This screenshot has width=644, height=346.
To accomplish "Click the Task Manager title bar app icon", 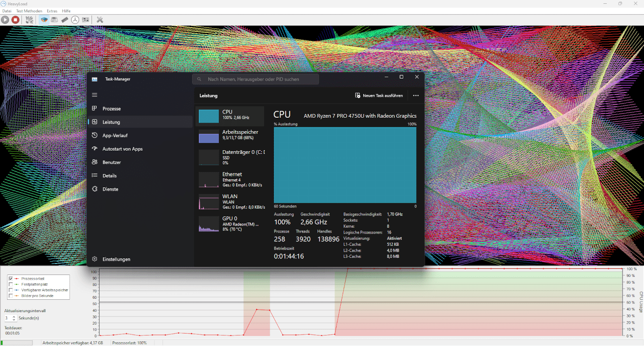I will (x=94, y=79).
